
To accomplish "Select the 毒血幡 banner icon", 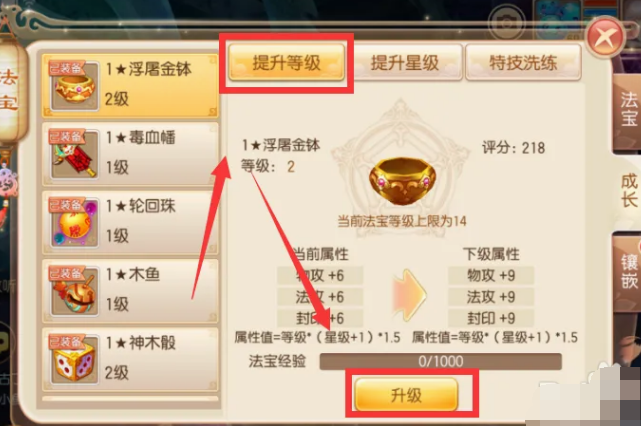I will click(74, 154).
